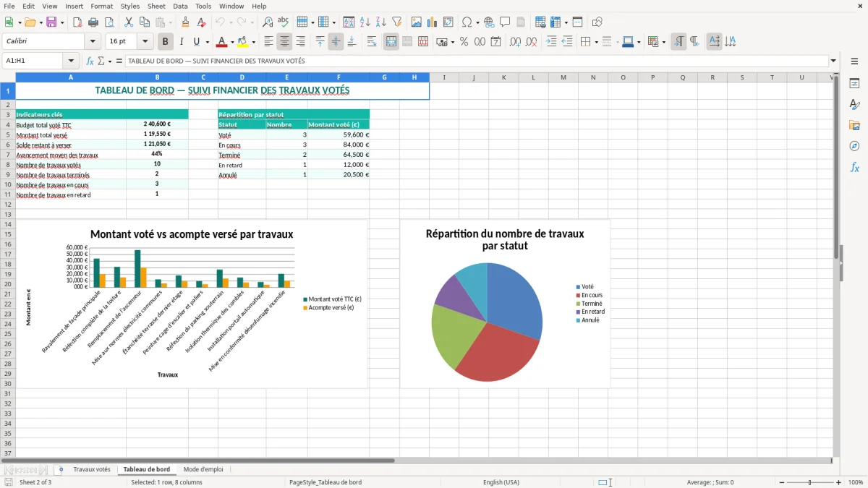The image size is (868, 488).
Task: Open the font size dropdown
Action: point(145,42)
